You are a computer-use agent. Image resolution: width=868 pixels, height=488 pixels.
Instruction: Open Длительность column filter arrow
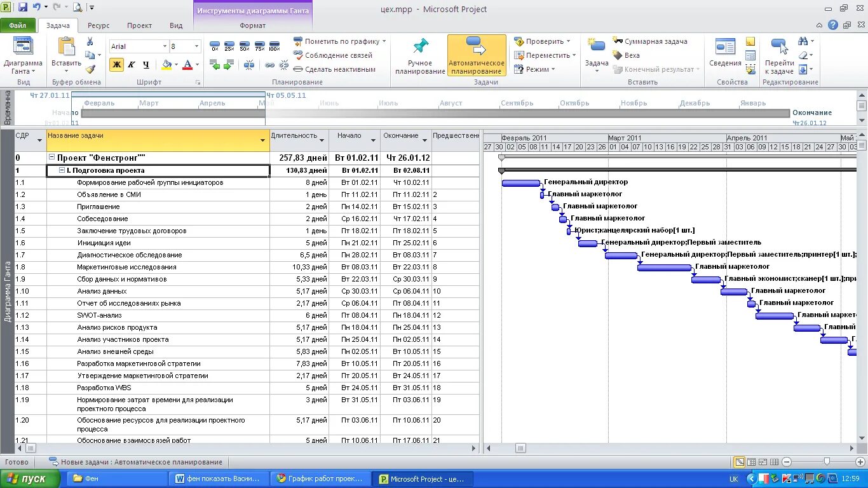(x=322, y=140)
